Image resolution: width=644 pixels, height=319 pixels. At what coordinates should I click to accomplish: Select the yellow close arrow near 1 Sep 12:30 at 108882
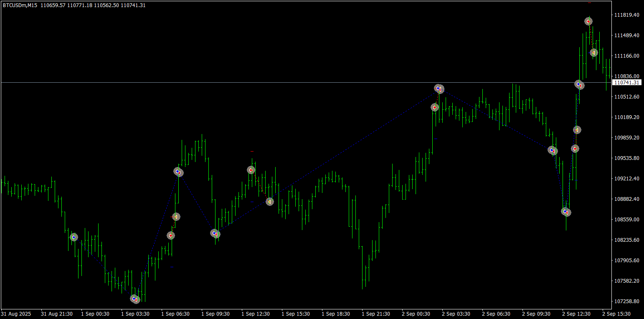(270, 202)
